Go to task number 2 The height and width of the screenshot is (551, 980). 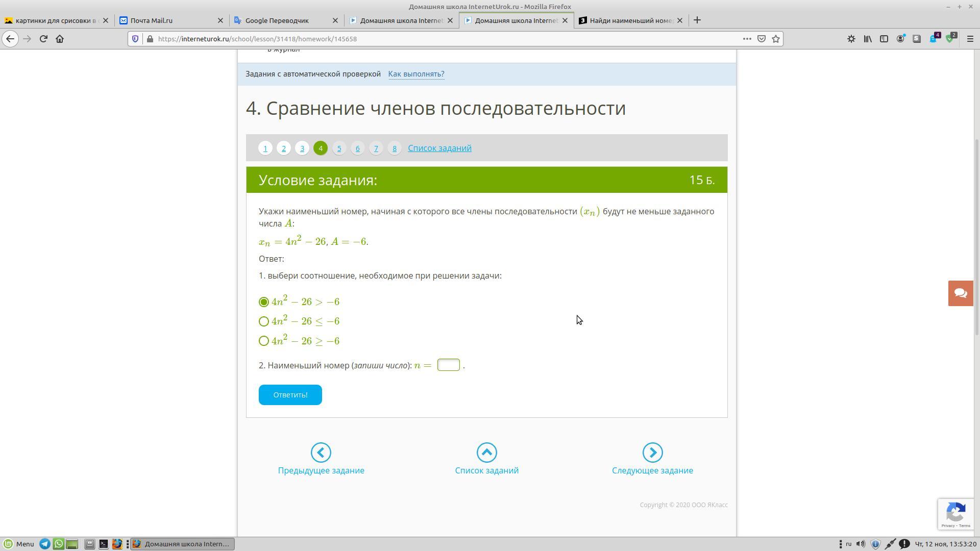(x=284, y=148)
